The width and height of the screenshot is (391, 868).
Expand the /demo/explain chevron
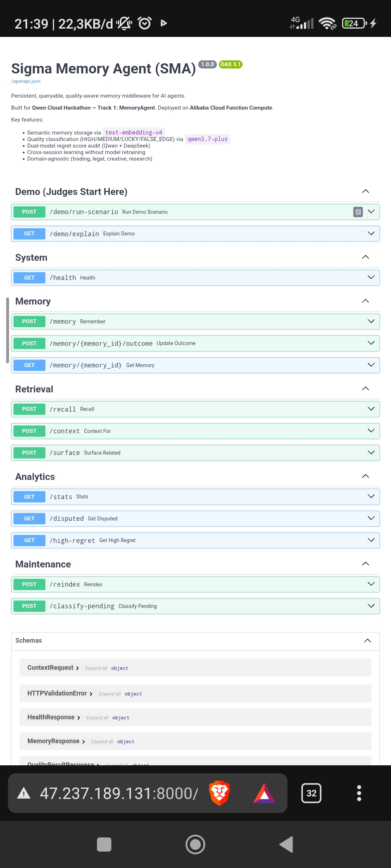[x=371, y=233]
